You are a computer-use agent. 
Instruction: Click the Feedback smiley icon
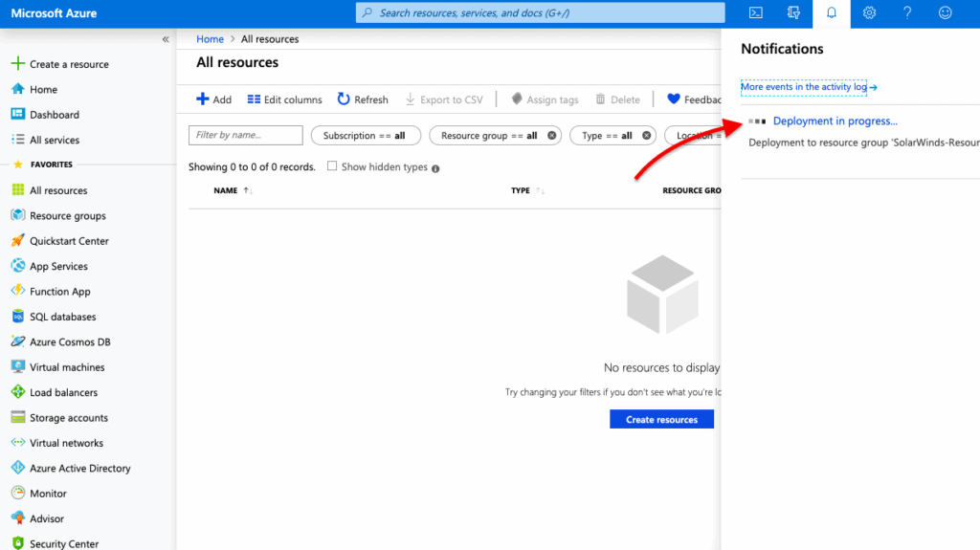click(x=945, y=13)
